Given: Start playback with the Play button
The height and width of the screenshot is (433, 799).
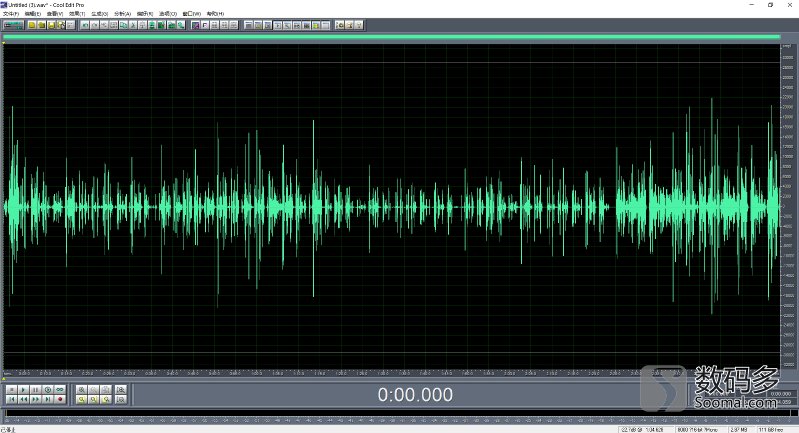Looking at the screenshot, I should click(x=23, y=390).
